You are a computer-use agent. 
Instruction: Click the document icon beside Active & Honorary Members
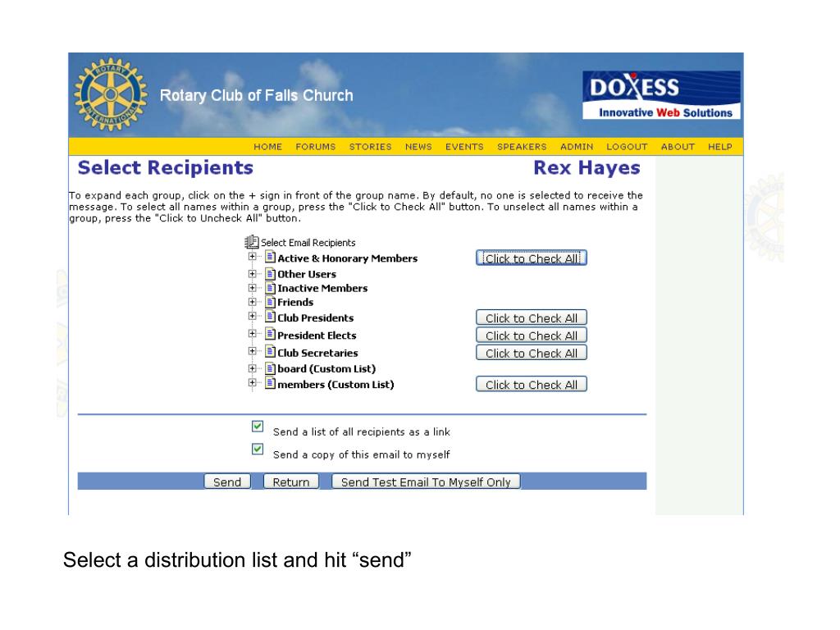[271, 257]
